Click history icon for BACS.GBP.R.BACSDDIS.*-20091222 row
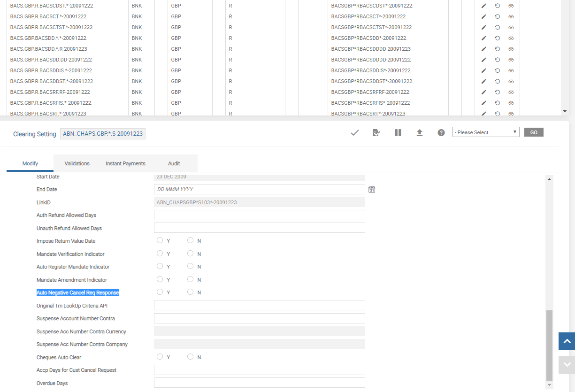The image size is (575, 392). click(498, 70)
